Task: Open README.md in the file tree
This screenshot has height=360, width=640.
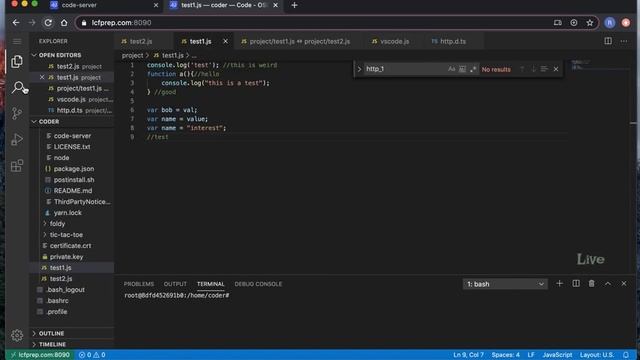Action: [x=73, y=191]
